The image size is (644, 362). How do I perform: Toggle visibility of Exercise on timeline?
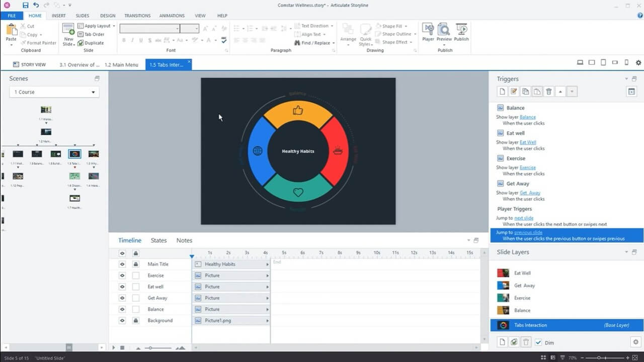pyautogui.click(x=122, y=276)
